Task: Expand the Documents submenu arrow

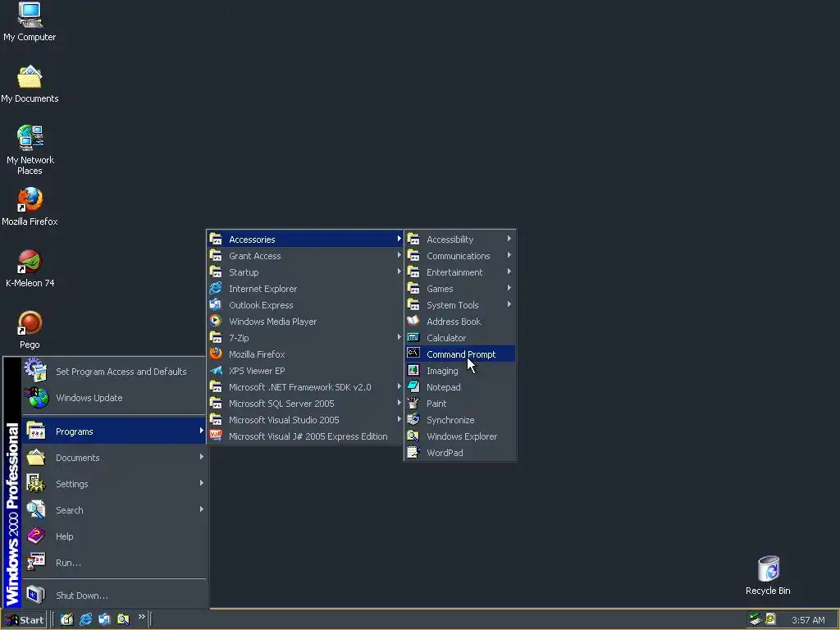Action: (202, 457)
